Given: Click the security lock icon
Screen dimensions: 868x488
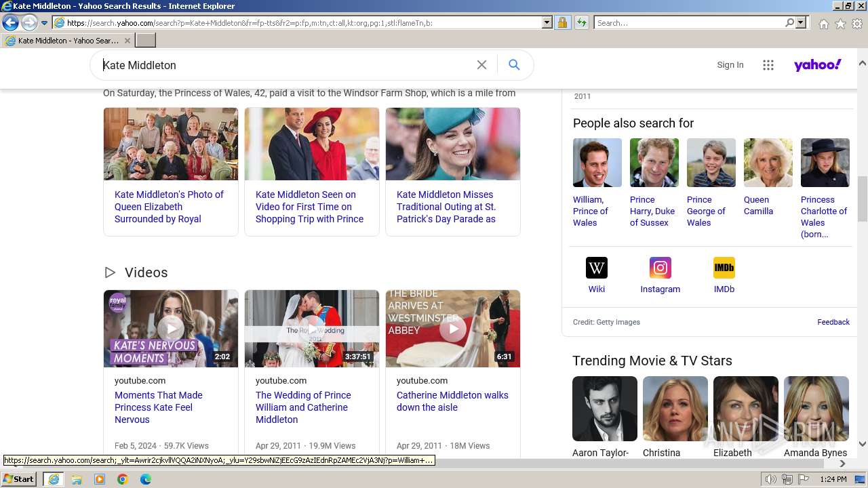Looking at the screenshot, I should tap(562, 23).
